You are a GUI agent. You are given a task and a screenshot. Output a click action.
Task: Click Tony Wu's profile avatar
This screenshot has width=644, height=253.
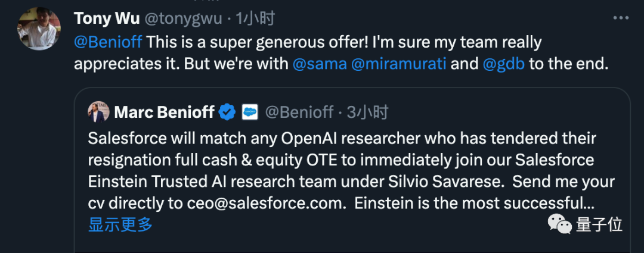coord(39,28)
